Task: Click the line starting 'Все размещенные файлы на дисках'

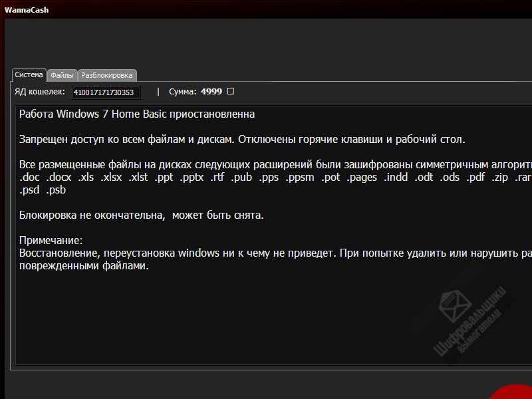Action: (x=275, y=164)
